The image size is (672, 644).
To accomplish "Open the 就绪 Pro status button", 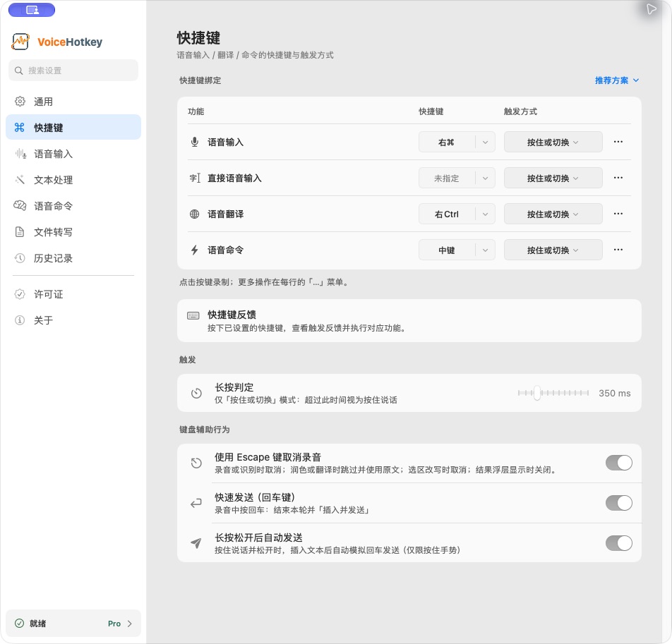I will click(x=73, y=624).
